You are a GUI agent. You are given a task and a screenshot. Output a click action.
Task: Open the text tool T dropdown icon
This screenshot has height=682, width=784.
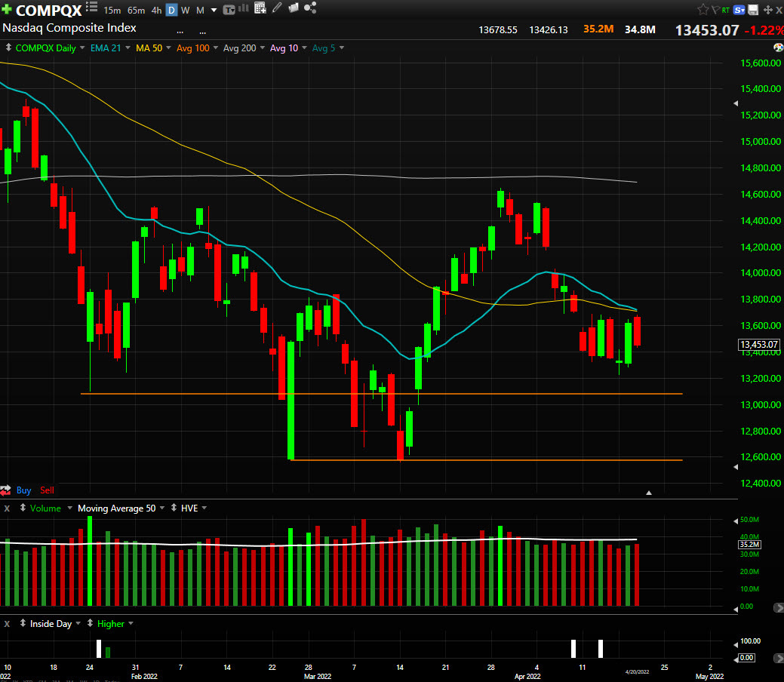click(229, 10)
